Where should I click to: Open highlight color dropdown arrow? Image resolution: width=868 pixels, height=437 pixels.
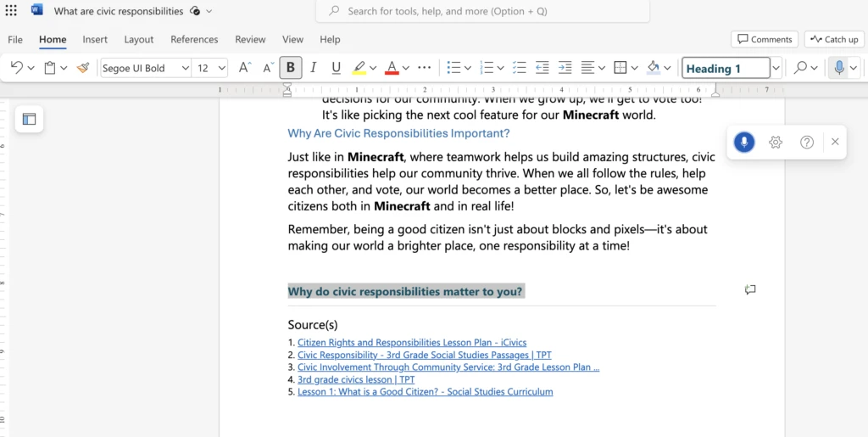click(373, 68)
